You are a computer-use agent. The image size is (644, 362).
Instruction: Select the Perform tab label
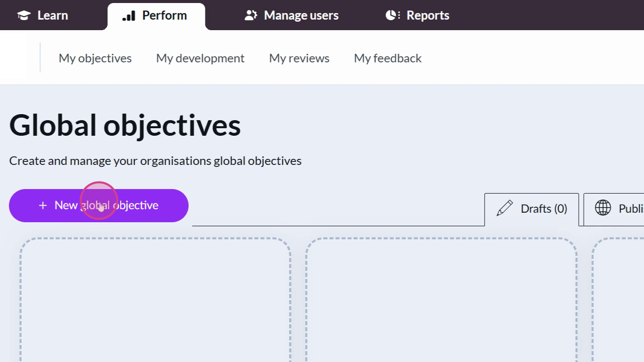click(164, 16)
